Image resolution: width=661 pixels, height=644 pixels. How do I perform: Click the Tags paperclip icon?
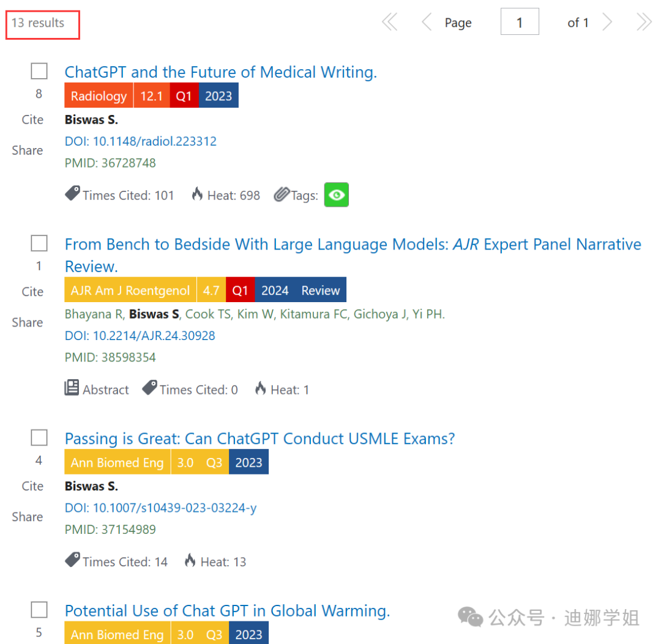tap(282, 194)
